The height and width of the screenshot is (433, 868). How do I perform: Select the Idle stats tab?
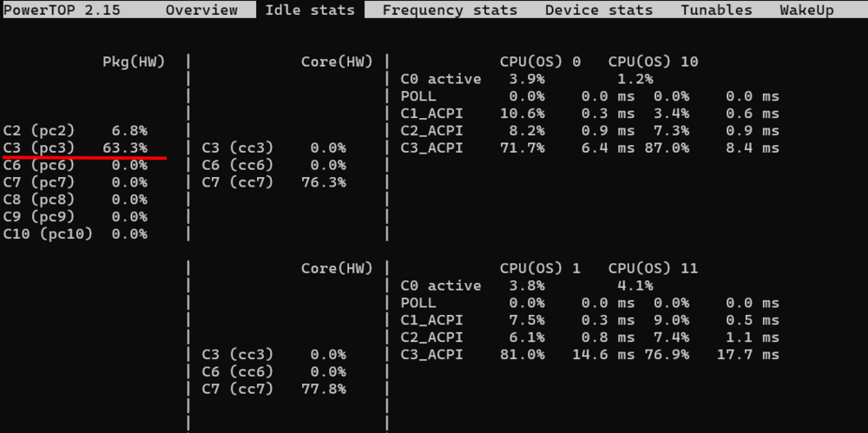[310, 10]
